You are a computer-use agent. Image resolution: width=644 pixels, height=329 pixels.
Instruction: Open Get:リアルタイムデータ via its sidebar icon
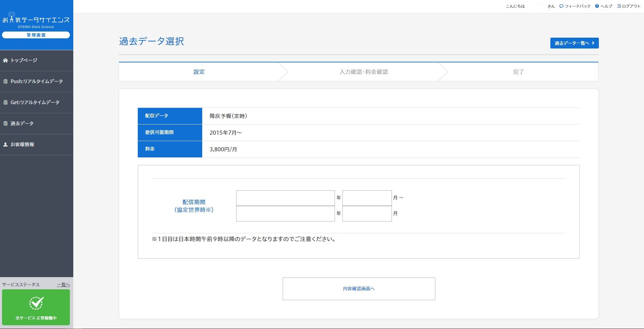tap(5, 102)
